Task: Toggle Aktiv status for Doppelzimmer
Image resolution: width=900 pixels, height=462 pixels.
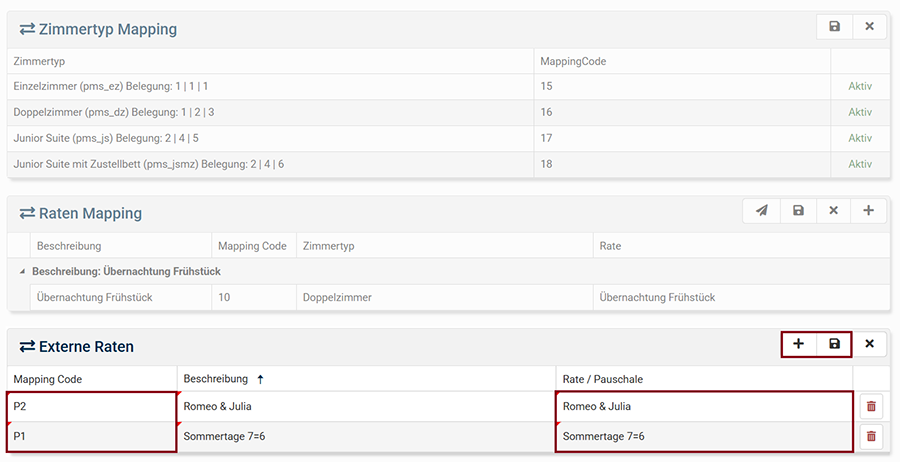Action: click(x=860, y=112)
